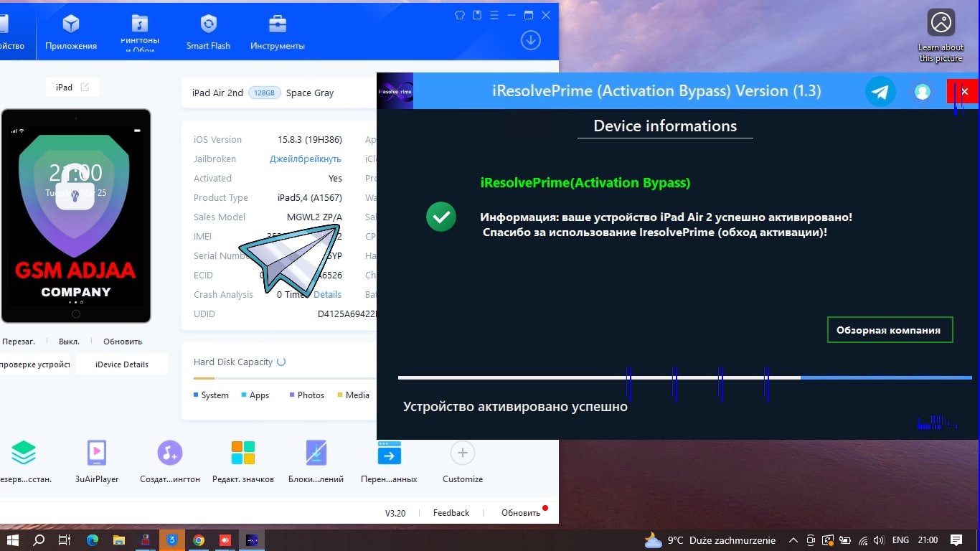
Task: Click the Customize plus icon
Action: (463, 453)
